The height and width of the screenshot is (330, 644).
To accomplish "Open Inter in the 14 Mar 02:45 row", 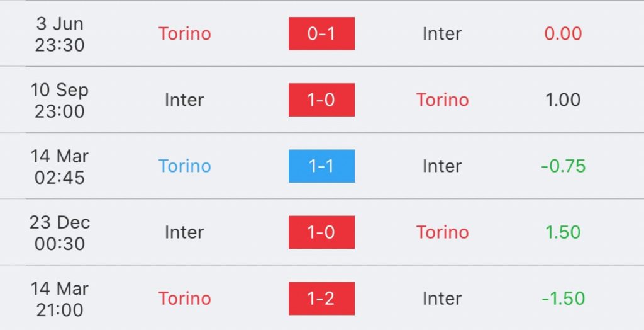I will coord(442,166).
